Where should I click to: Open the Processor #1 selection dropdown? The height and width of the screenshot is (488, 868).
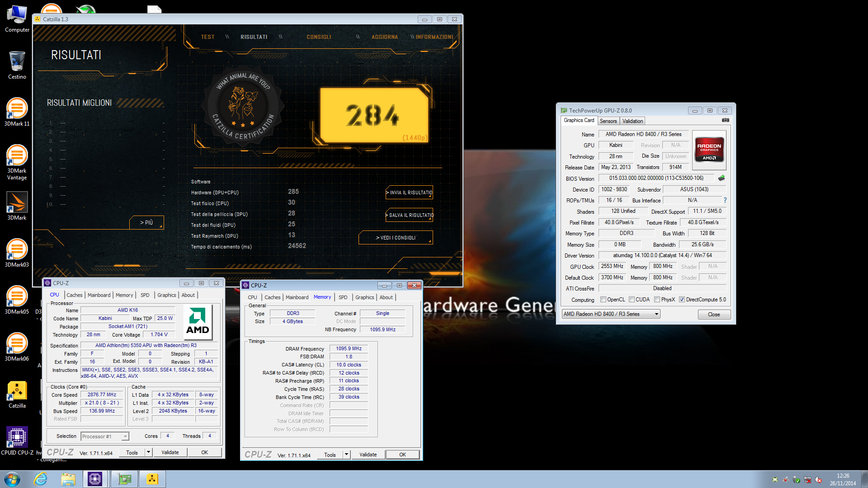[x=105, y=436]
